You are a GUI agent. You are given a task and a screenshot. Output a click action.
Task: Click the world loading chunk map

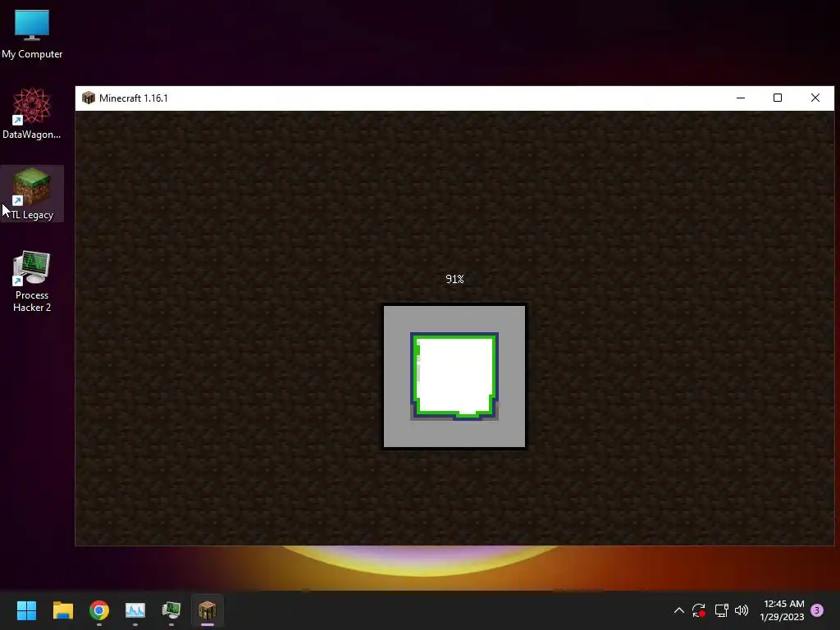[454, 377]
